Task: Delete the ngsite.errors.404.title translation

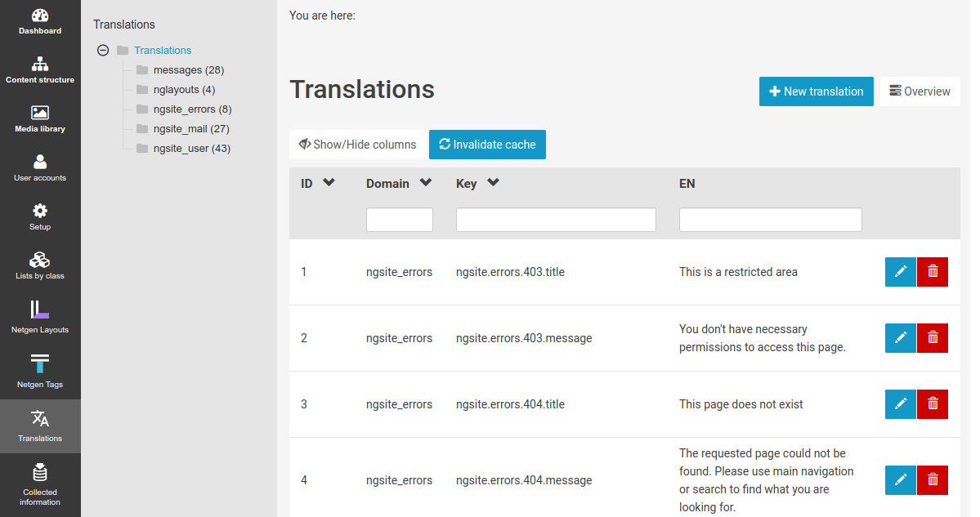Action: [x=933, y=404]
